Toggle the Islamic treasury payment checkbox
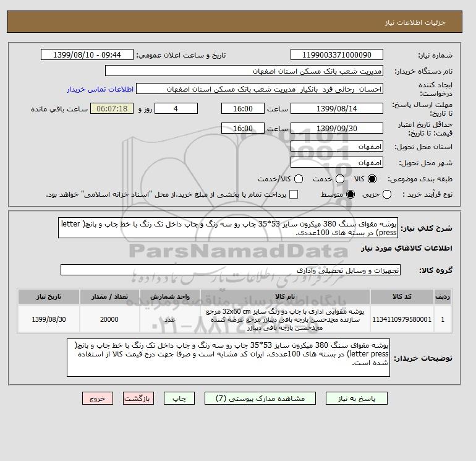 (x=294, y=194)
